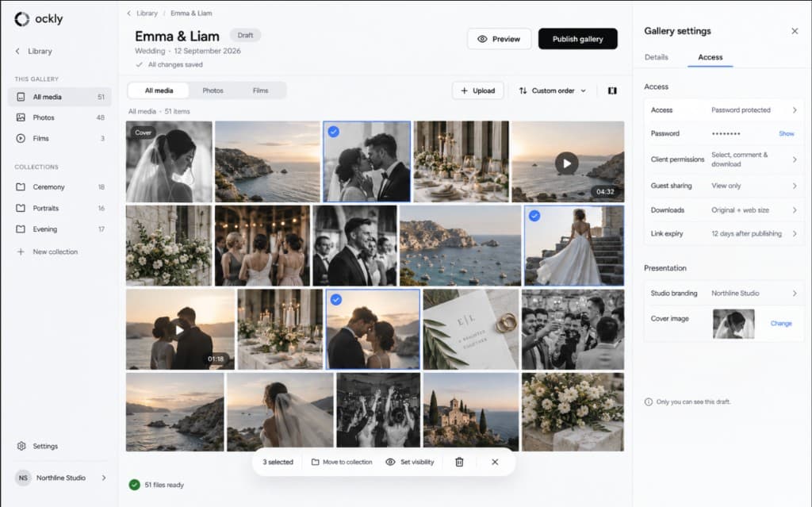
Task: Open Downloads setting
Action: pos(723,210)
